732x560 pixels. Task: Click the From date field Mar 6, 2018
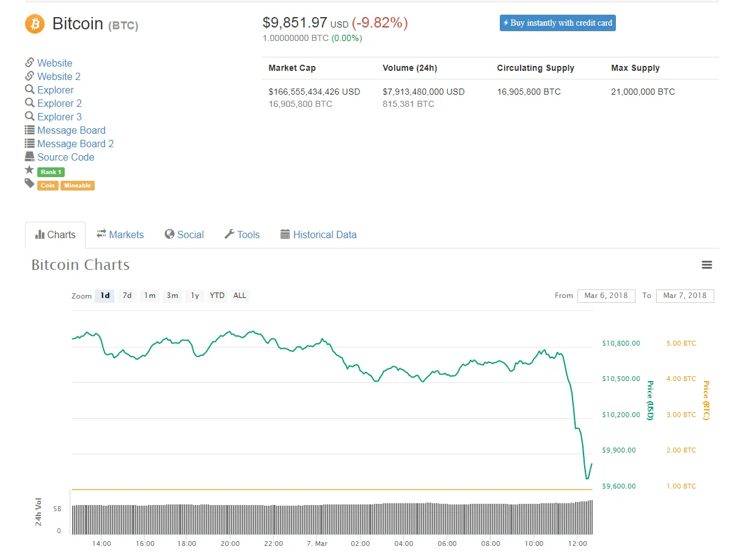tap(606, 296)
